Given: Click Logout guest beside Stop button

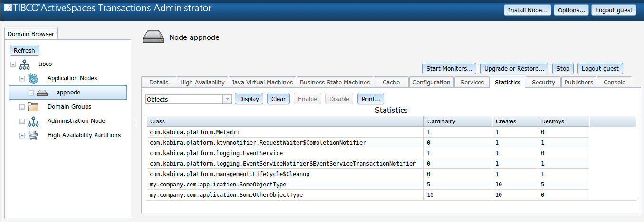Looking at the screenshot, I should (x=600, y=68).
